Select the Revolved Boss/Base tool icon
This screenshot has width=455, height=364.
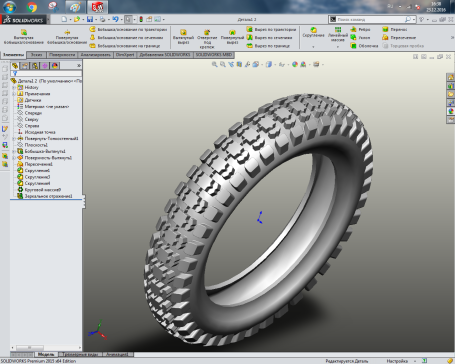tap(67, 32)
